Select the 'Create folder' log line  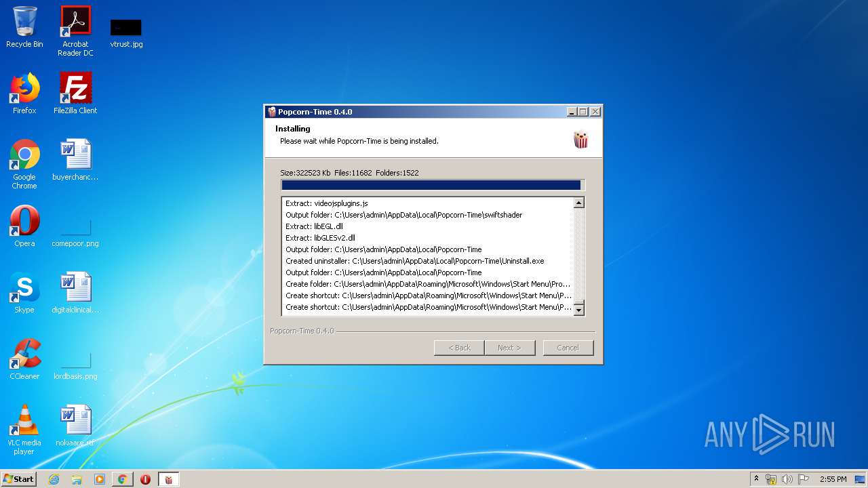click(x=428, y=284)
